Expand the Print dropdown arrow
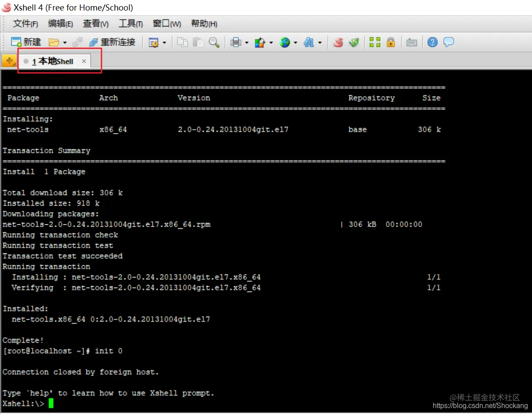Screen dimensions: 532x414 coord(246,43)
